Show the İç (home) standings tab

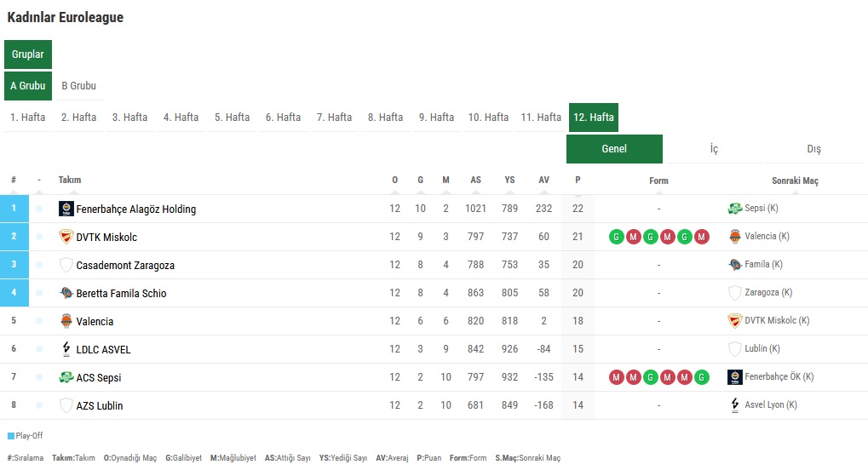tap(714, 149)
